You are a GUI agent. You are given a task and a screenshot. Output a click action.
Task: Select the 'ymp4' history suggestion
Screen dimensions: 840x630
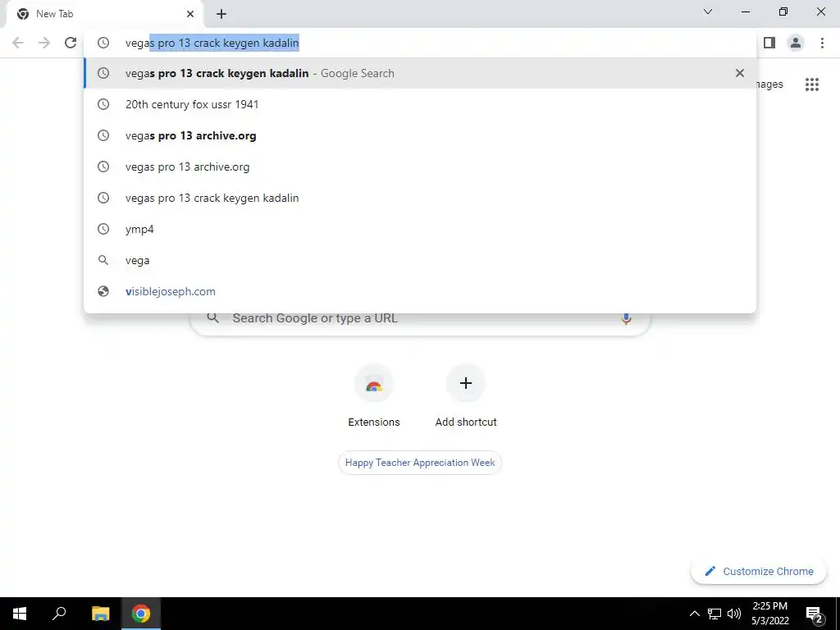[420, 229]
